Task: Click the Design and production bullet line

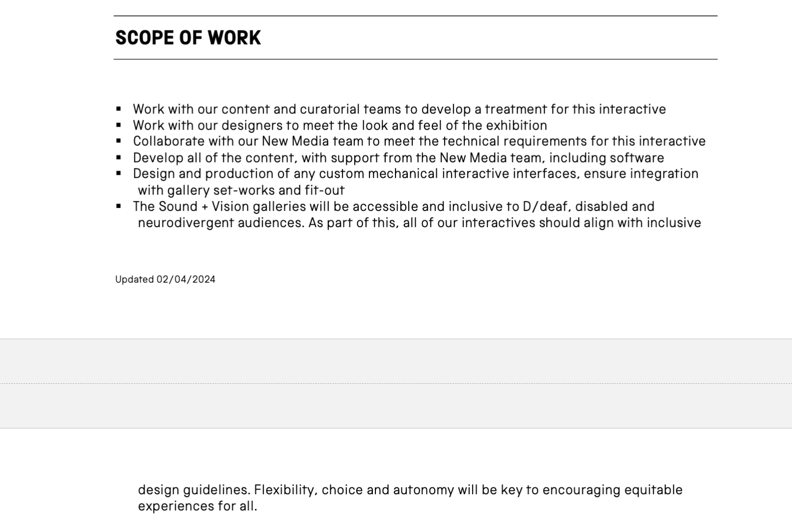Action: tap(415, 174)
